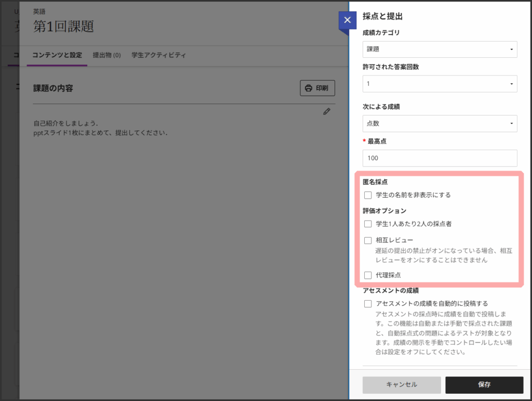
Task: Check 学生1人あたり2人の採点者 option
Action: click(368, 224)
